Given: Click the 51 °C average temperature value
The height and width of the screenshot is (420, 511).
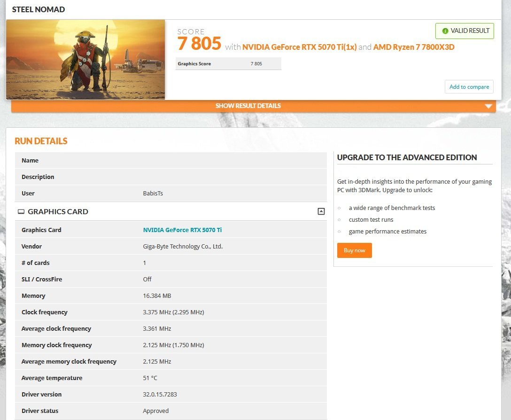Looking at the screenshot, I should click(x=150, y=378).
